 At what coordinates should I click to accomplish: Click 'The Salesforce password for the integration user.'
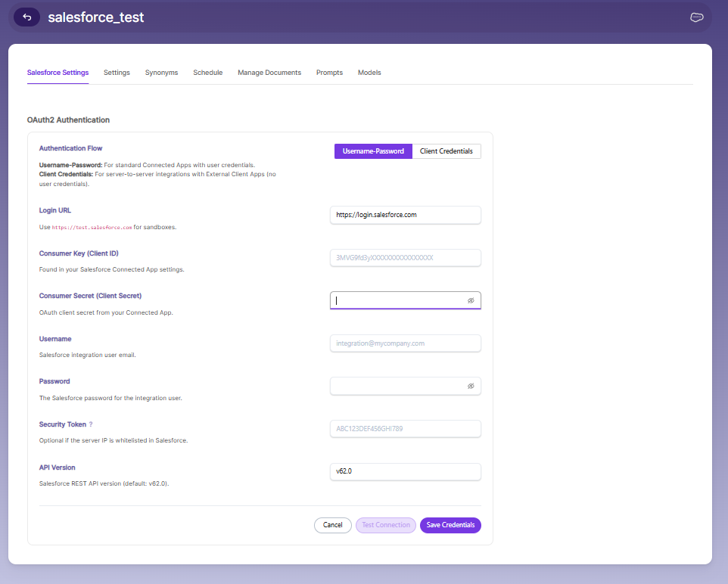(110, 398)
